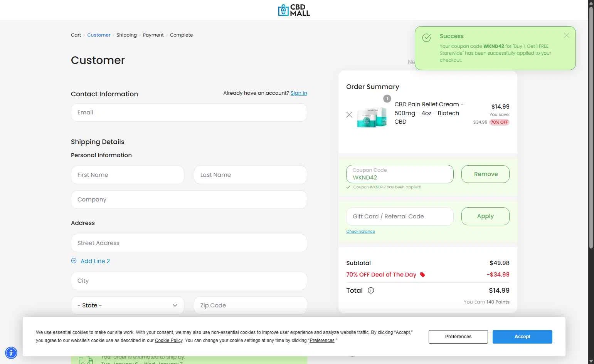Image resolution: width=594 pixels, height=364 pixels.
Task: Select the Complete breadcrumb step
Action: click(181, 35)
